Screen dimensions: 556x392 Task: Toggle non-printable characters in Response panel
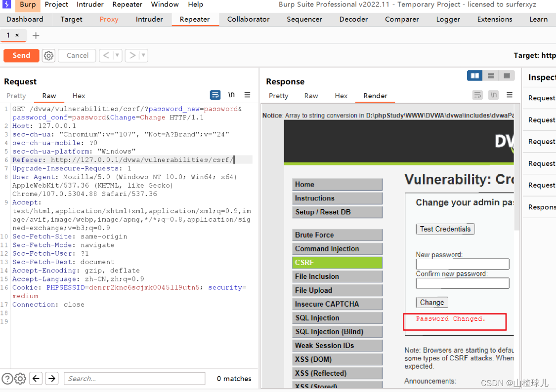click(x=494, y=95)
